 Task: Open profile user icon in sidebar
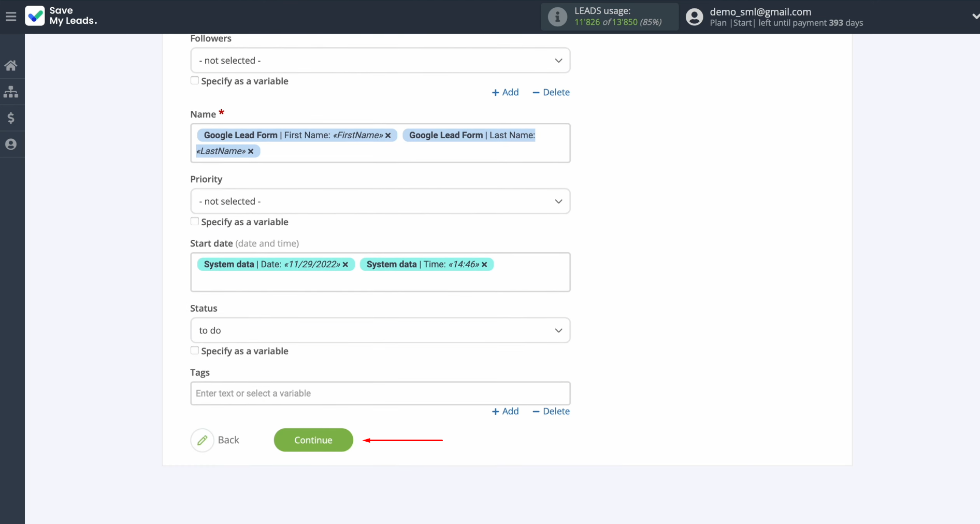pos(11,144)
